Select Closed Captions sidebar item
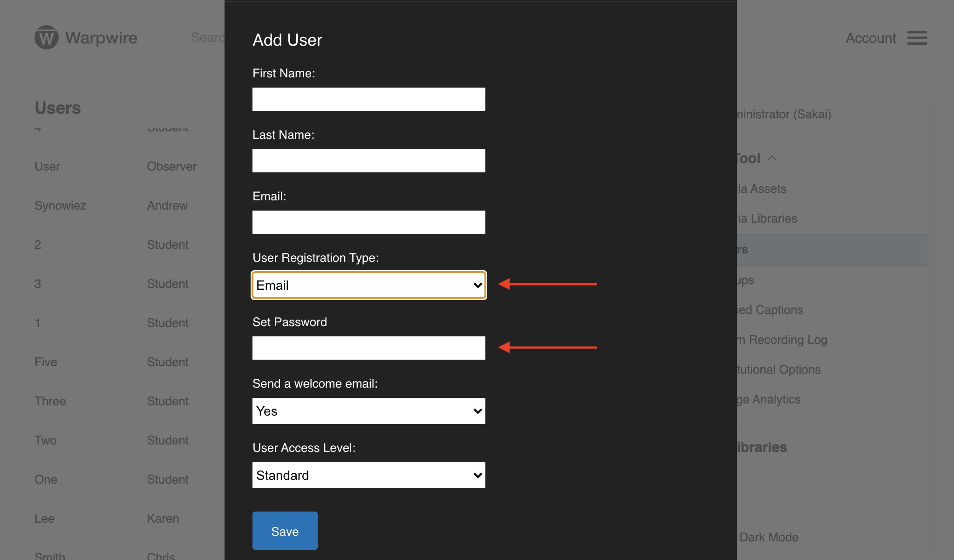 [x=770, y=310]
